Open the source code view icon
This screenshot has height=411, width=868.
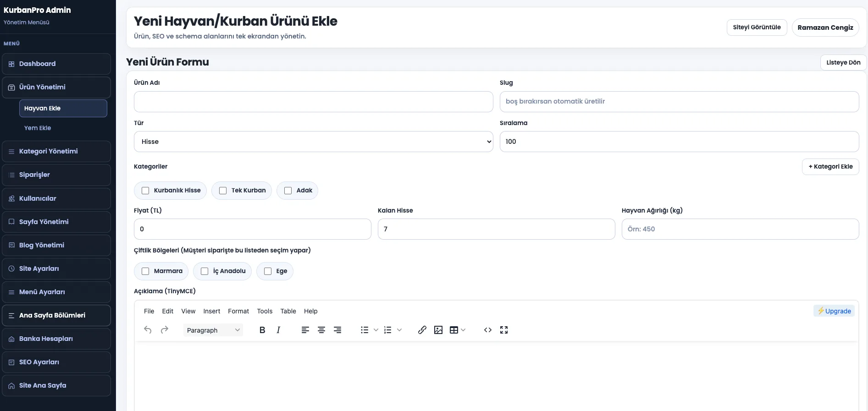[488, 330]
